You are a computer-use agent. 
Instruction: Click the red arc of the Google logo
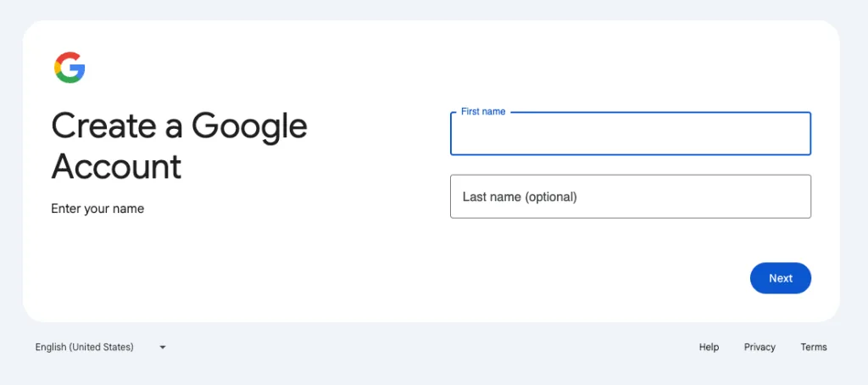pos(68,55)
